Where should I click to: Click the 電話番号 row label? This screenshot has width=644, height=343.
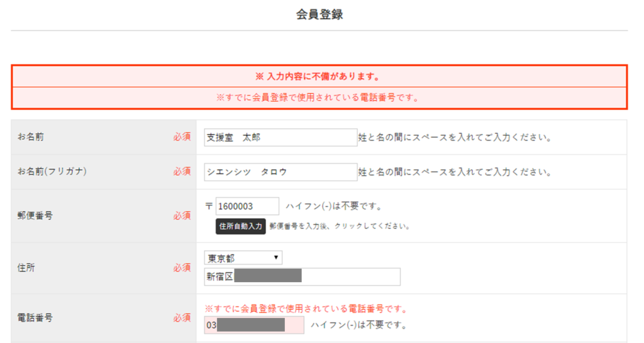[35, 317]
